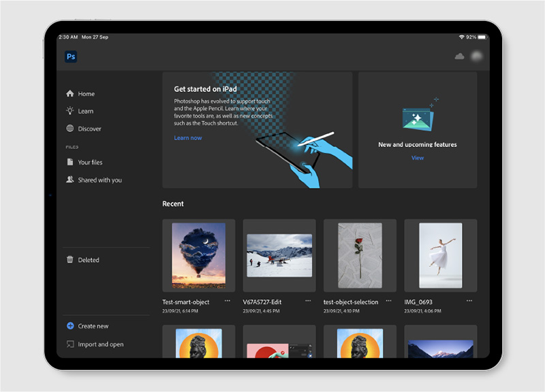This screenshot has height=392, width=545.
Task: Open the Discover section
Action: pyautogui.click(x=89, y=129)
